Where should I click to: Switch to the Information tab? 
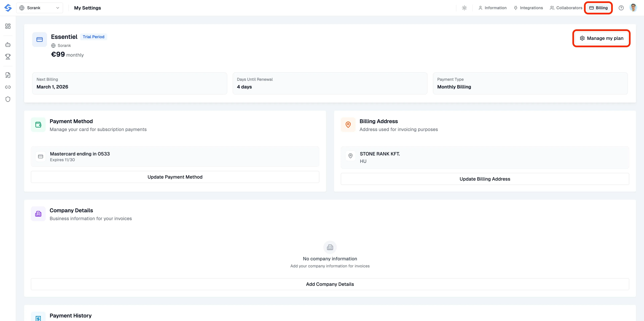pos(493,8)
